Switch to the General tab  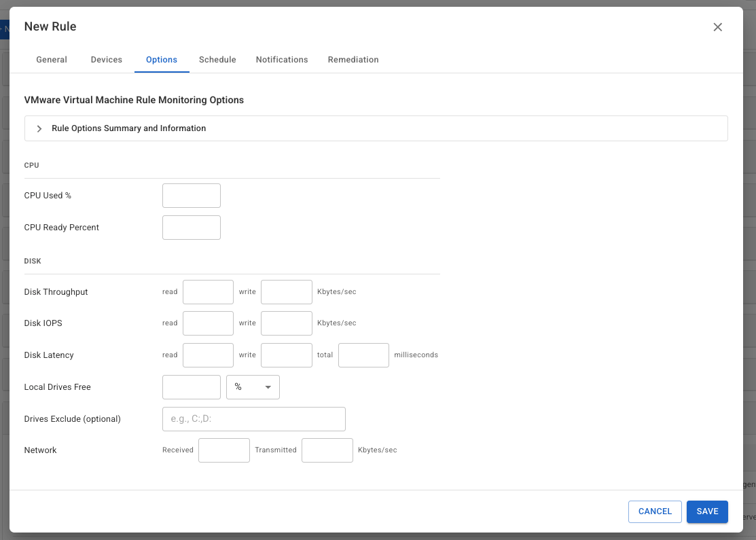click(x=52, y=60)
